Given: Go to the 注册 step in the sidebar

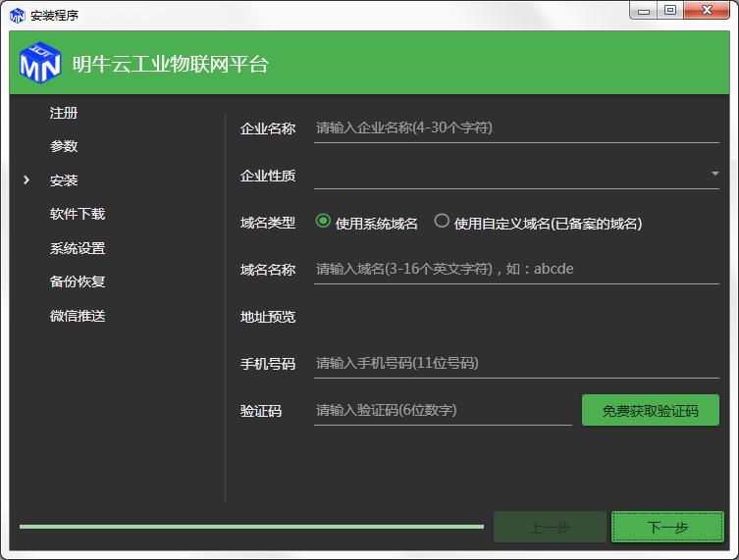Looking at the screenshot, I should (64, 113).
